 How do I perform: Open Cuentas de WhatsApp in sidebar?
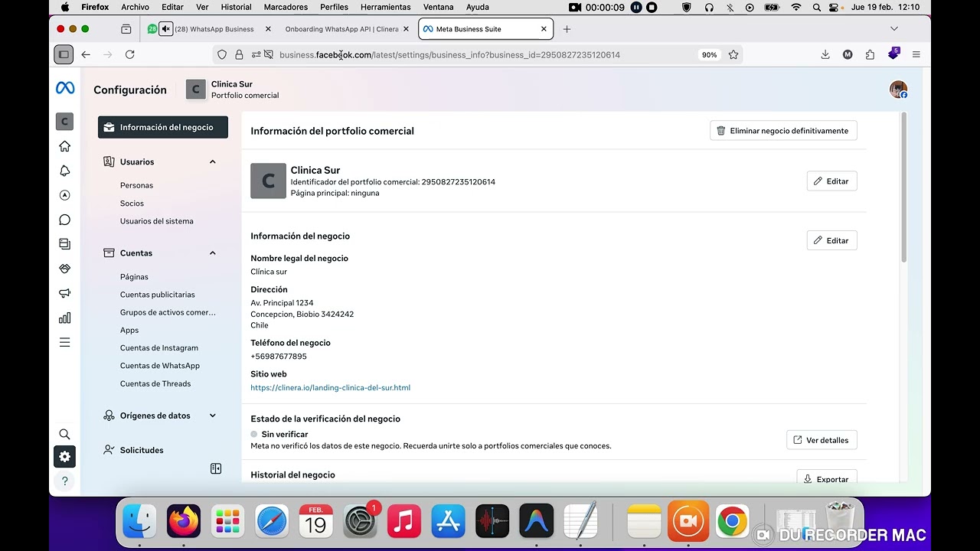tap(159, 366)
